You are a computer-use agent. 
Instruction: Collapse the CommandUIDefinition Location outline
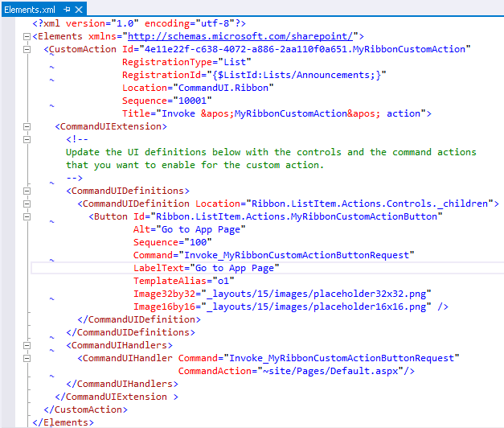click(27, 204)
